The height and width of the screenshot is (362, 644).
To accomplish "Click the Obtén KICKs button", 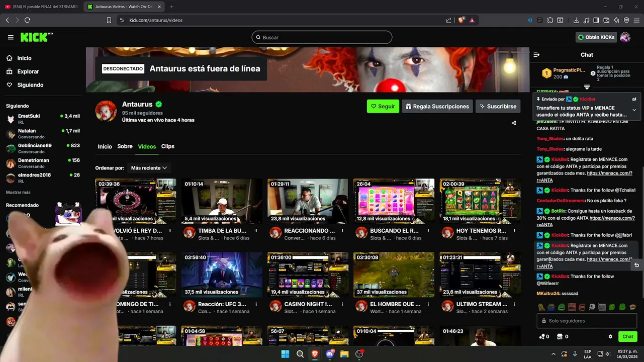I will (596, 37).
